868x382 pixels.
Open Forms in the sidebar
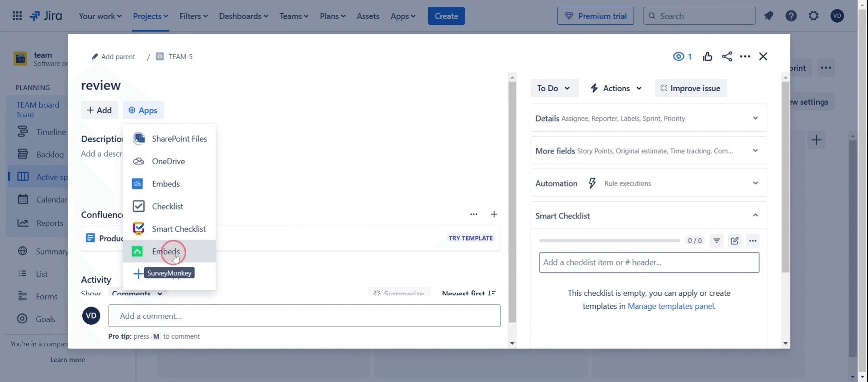click(38, 297)
